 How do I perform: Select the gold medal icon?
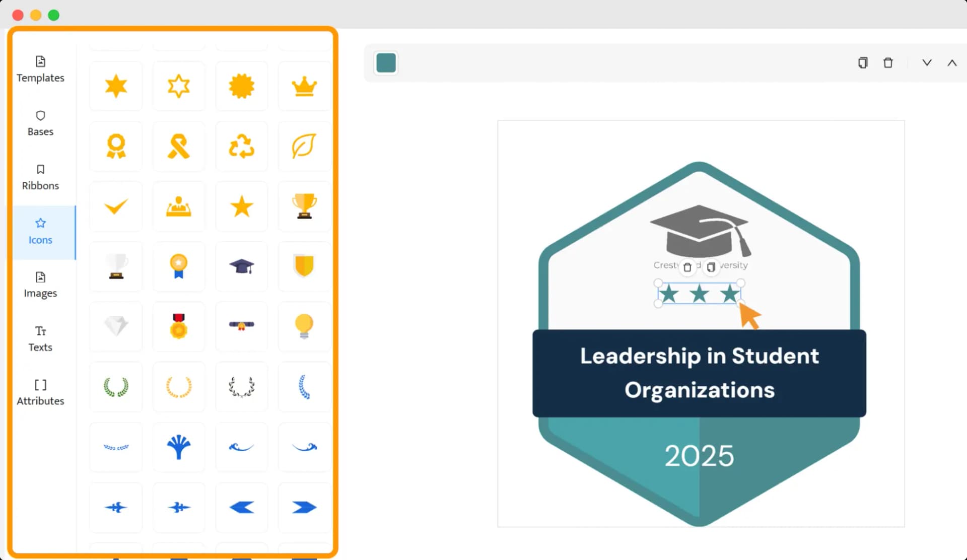(x=178, y=326)
